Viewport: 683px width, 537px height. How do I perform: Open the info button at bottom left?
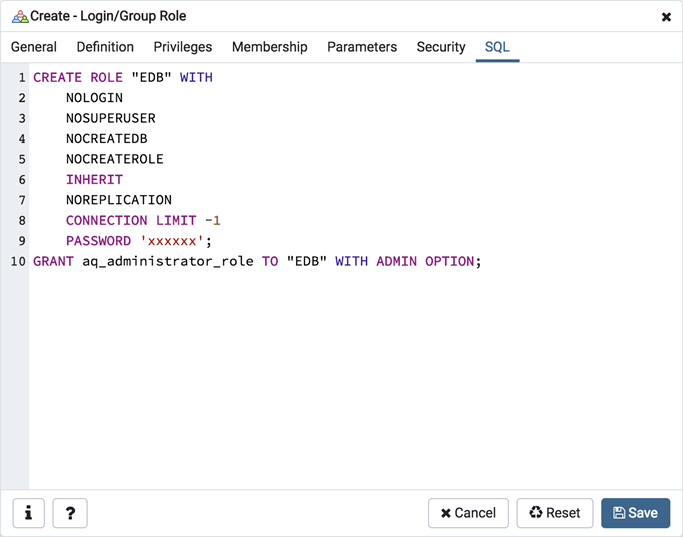click(x=28, y=513)
